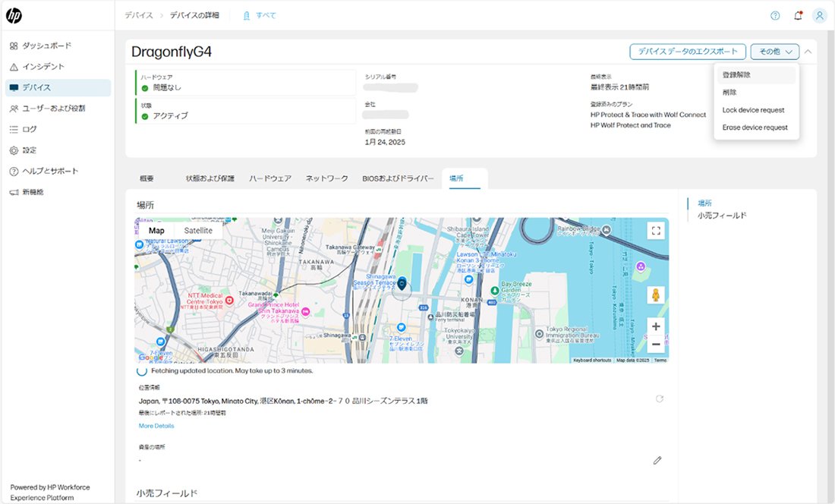Open the Incidents (インシデント) sidebar item
This screenshot has height=504, width=835.
pyautogui.click(x=36, y=67)
